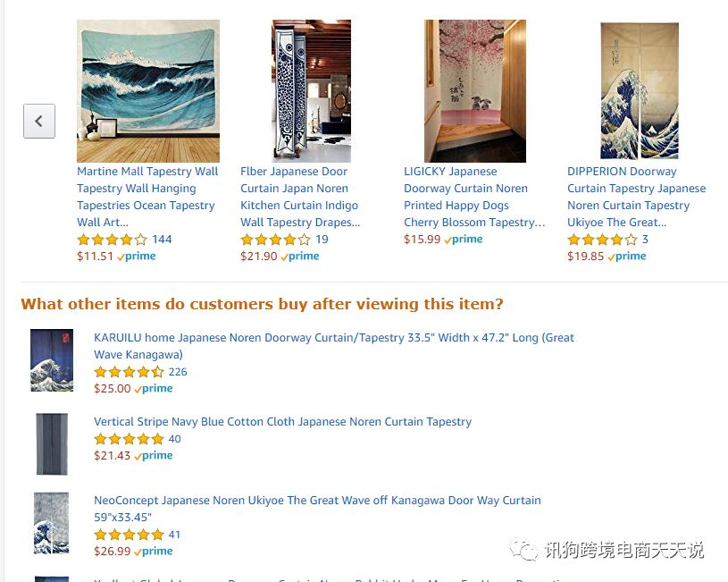Open the LIGICKY cherry blossom curtain image

[x=475, y=91]
